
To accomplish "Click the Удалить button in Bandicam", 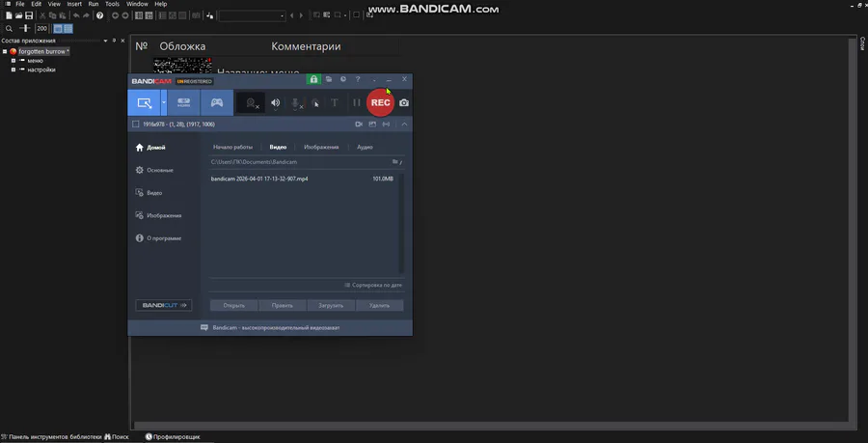I will (x=379, y=305).
